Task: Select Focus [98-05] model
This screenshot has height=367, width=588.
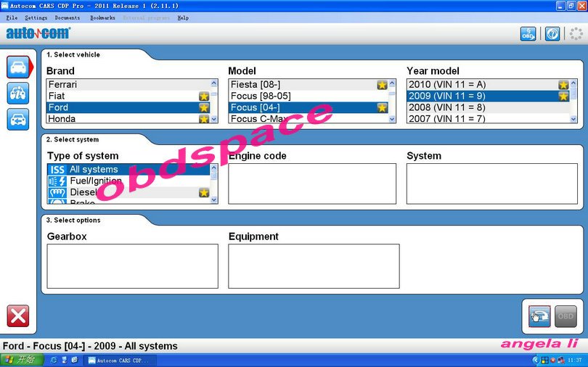Action: [308, 96]
